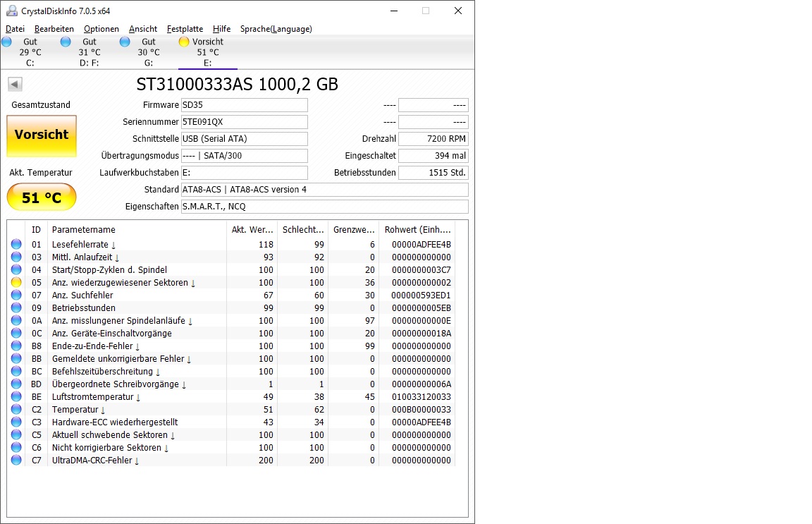Click status orb for Nicht korrigierbare Sektoren
Image resolution: width=812 pixels, height=524 pixels.
click(17, 447)
